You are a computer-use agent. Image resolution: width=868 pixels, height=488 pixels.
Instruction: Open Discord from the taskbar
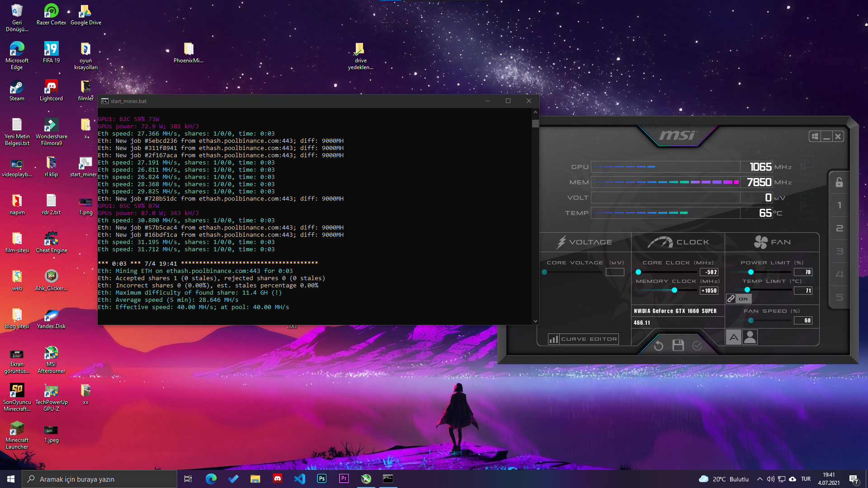click(278, 479)
